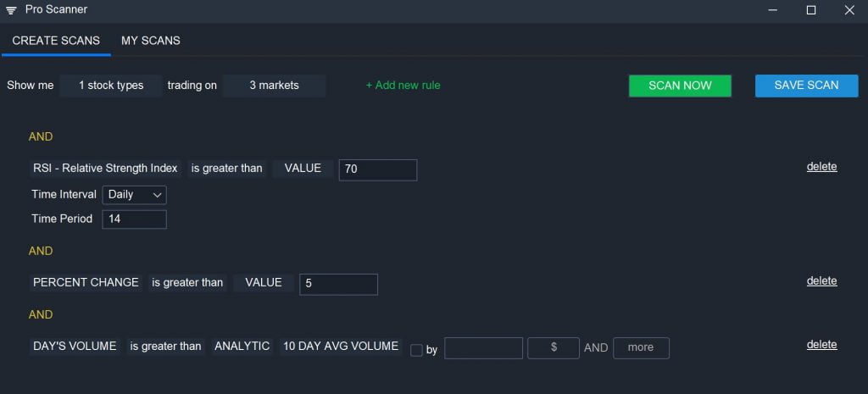Delete the DAY'S VOLUME rule
Screen dimensions: 868x394
(821, 345)
